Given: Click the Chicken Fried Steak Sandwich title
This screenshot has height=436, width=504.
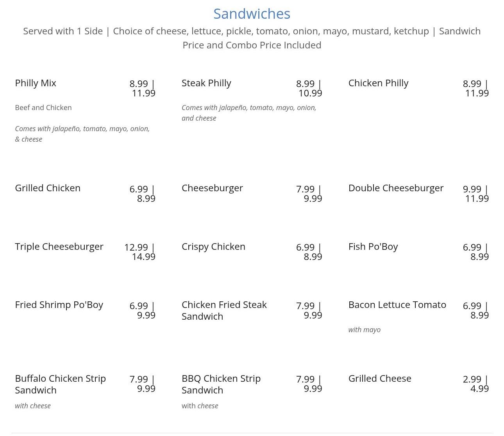Looking at the screenshot, I should pyautogui.click(x=224, y=311).
